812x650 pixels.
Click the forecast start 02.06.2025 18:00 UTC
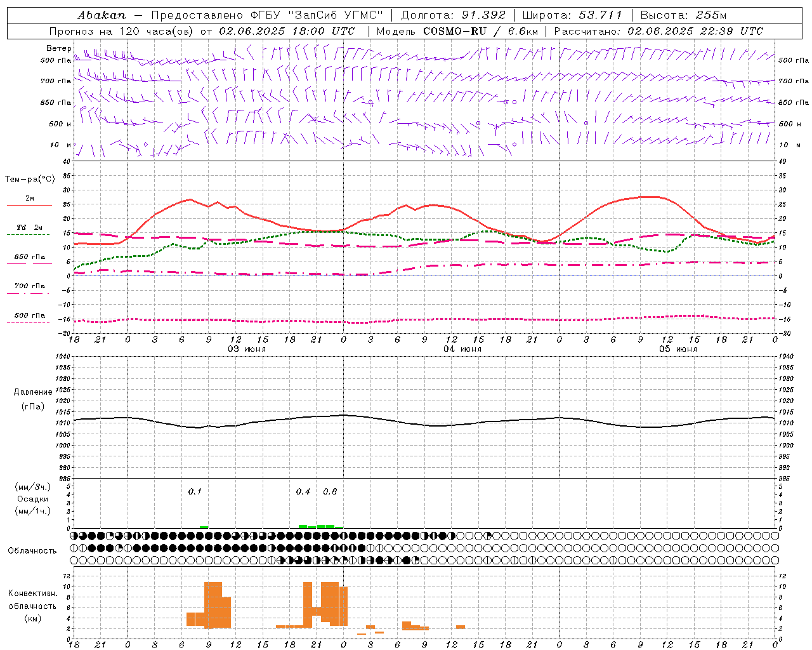pyautogui.click(x=287, y=31)
